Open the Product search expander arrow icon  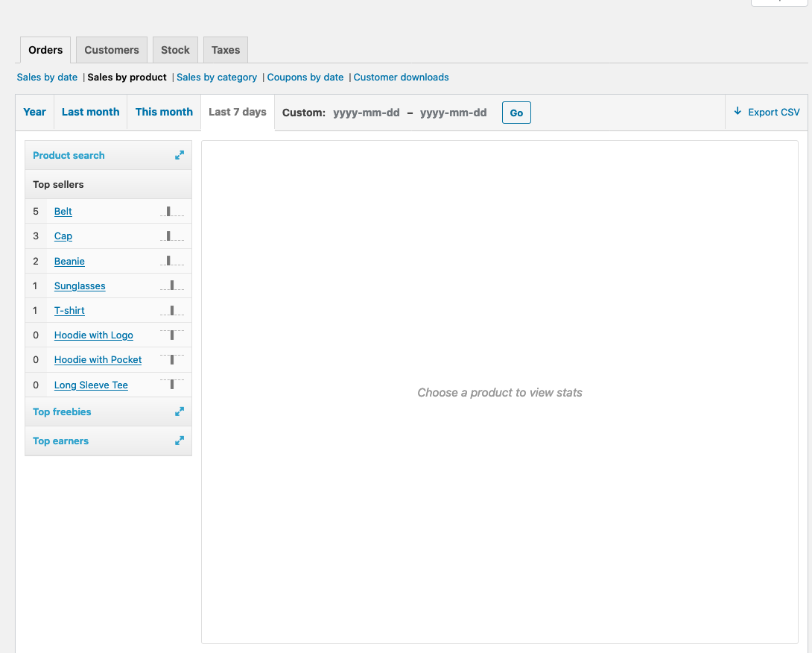179,155
